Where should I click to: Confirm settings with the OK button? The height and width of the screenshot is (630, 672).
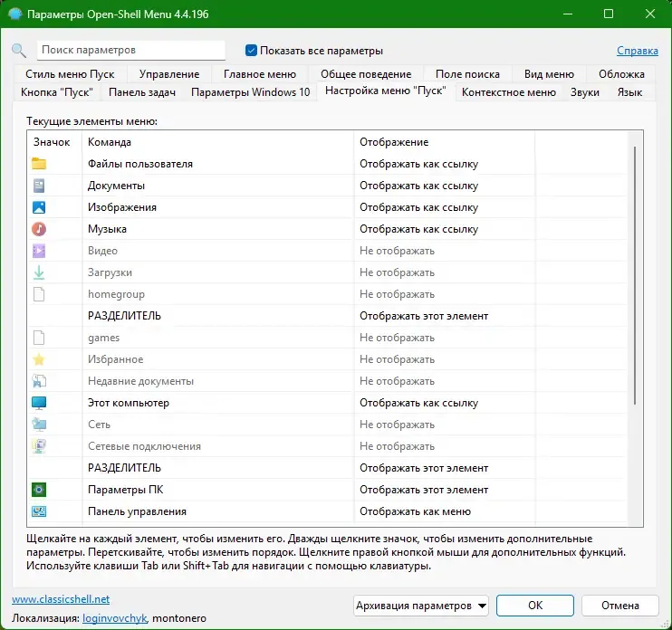coord(535,606)
